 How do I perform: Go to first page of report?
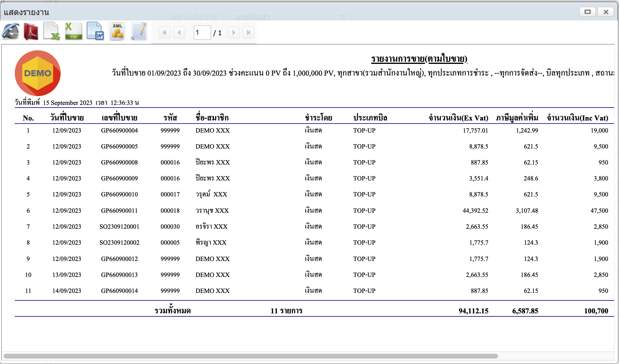click(164, 33)
